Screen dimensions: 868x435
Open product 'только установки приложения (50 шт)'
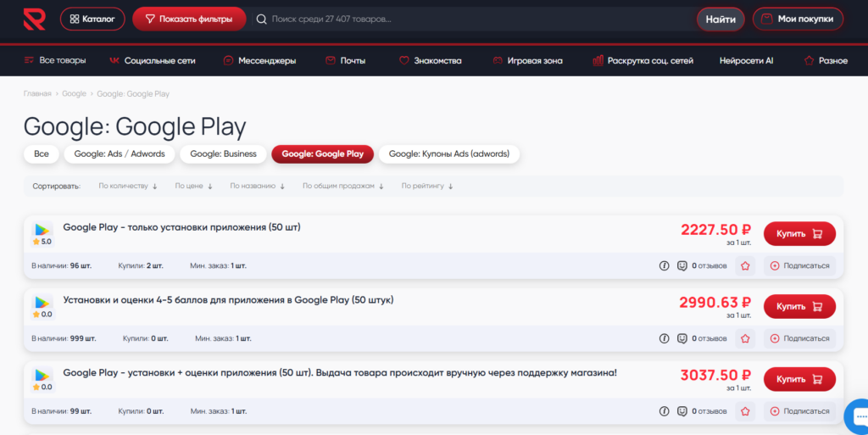pyautogui.click(x=181, y=227)
